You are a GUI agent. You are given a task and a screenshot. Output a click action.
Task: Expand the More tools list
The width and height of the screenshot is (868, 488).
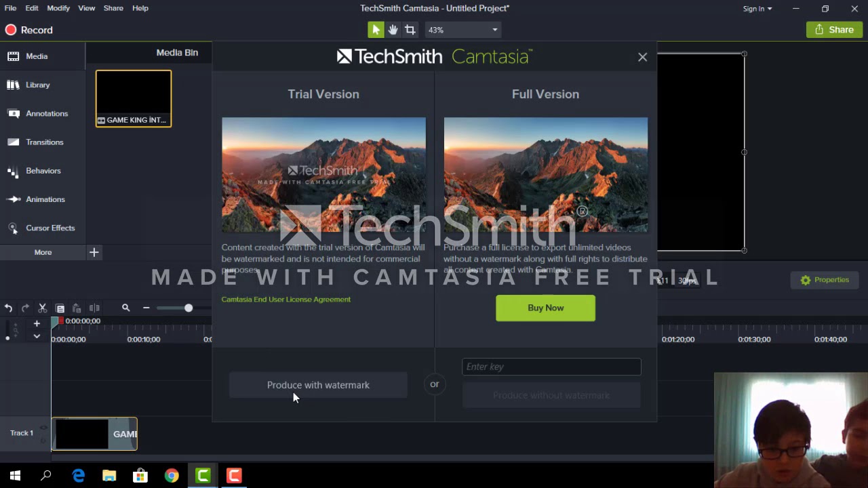pyautogui.click(x=43, y=252)
